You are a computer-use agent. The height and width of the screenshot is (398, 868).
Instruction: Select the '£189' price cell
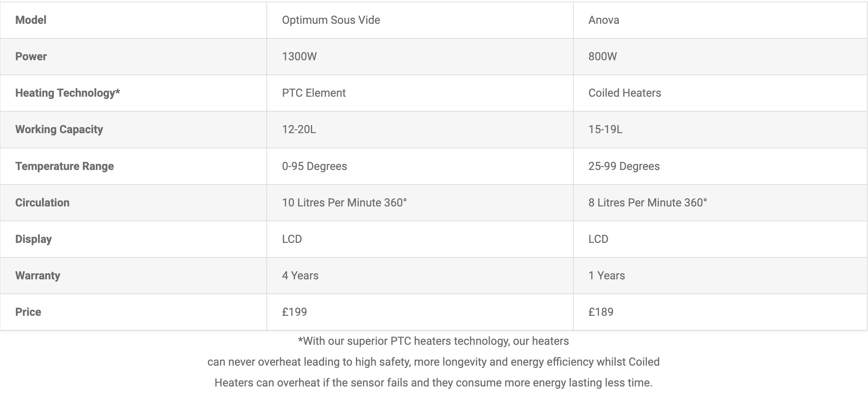(x=600, y=312)
